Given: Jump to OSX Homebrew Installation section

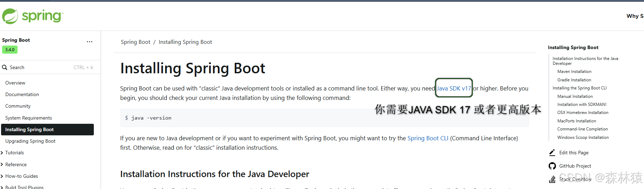Looking at the screenshot, I should pos(583,113).
